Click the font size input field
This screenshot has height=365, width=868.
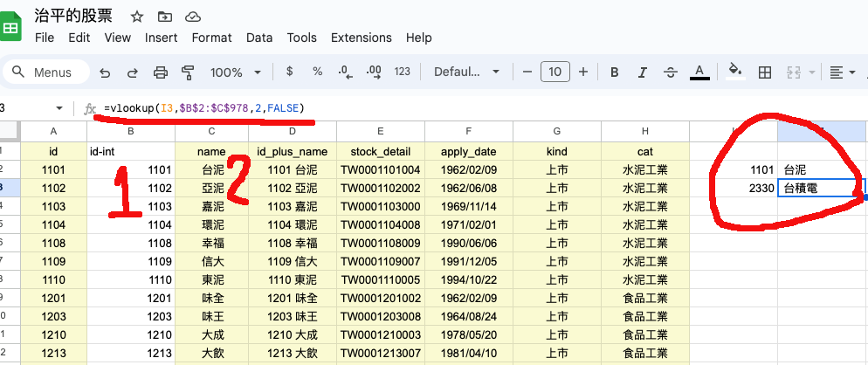point(555,72)
